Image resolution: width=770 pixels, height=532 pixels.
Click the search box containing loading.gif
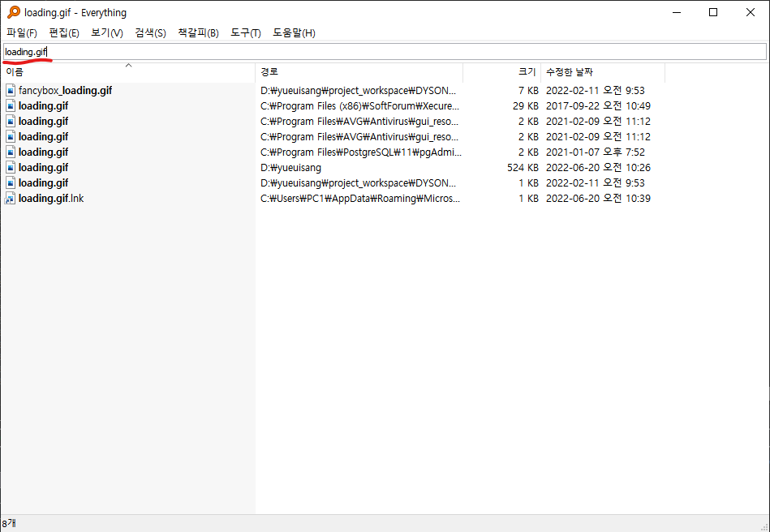(385, 52)
